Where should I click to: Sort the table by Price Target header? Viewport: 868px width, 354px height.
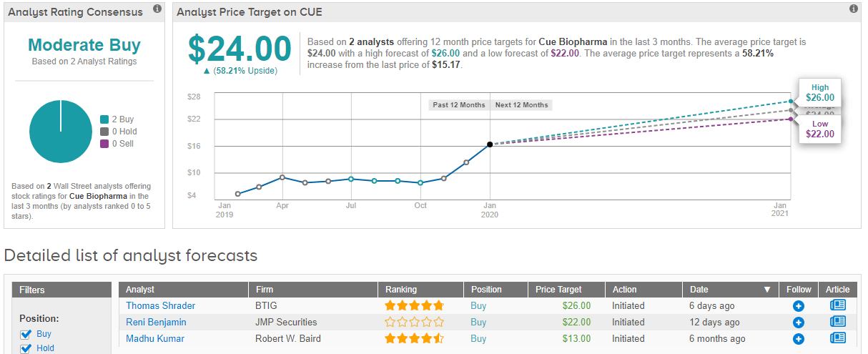point(558,290)
